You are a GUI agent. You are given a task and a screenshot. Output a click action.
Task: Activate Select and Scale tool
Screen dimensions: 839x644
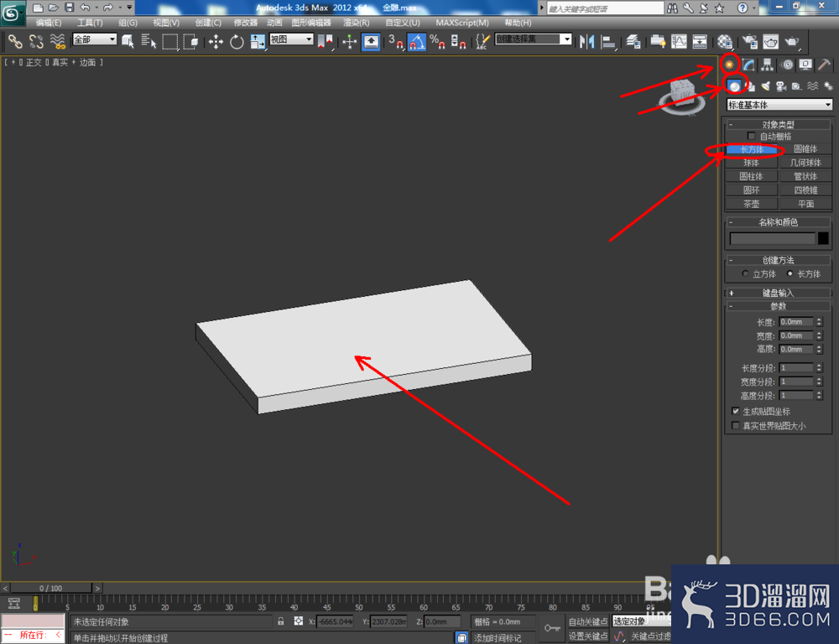coord(258,41)
